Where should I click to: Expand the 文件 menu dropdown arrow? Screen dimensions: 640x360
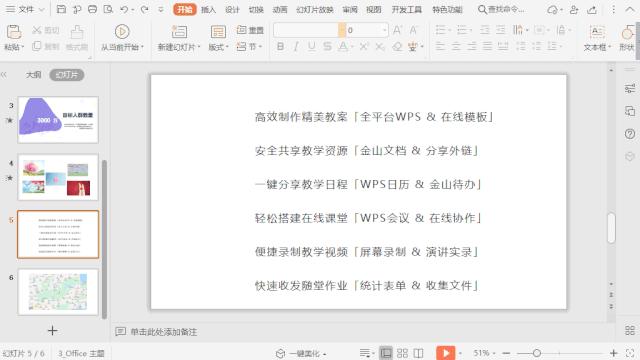(41, 9)
